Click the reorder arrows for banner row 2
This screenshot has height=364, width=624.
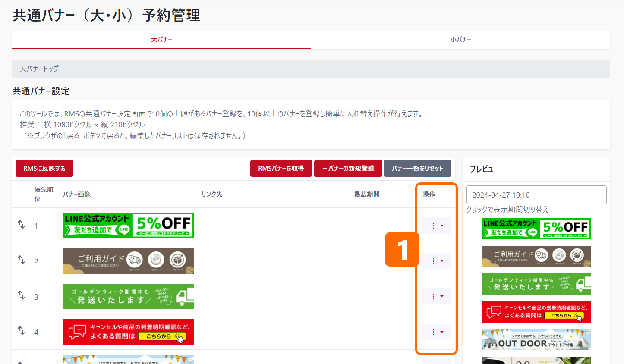(21, 260)
